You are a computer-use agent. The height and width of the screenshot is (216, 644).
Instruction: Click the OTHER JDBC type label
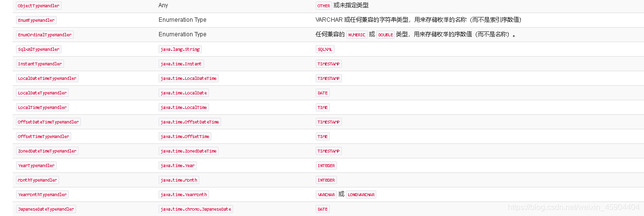click(323, 6)
